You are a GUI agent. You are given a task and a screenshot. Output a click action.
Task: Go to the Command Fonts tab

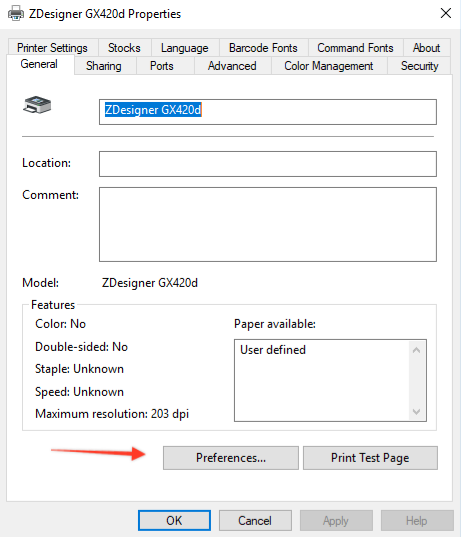355,48
